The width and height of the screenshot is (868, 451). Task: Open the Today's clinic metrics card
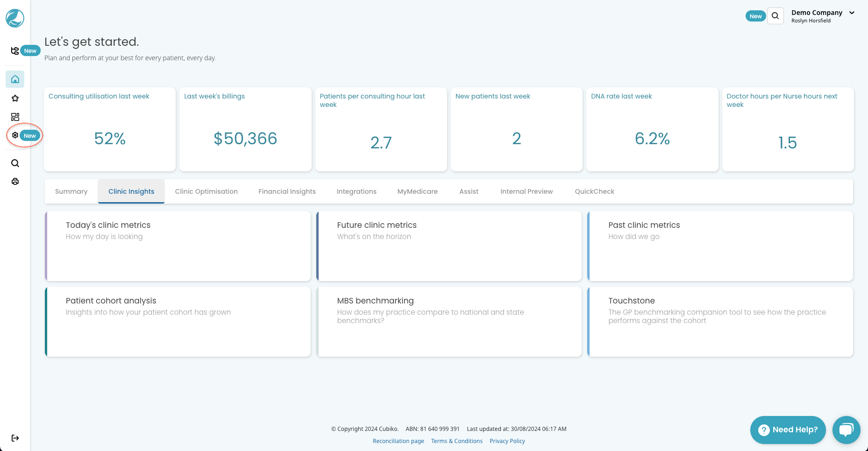pos(178,246)
